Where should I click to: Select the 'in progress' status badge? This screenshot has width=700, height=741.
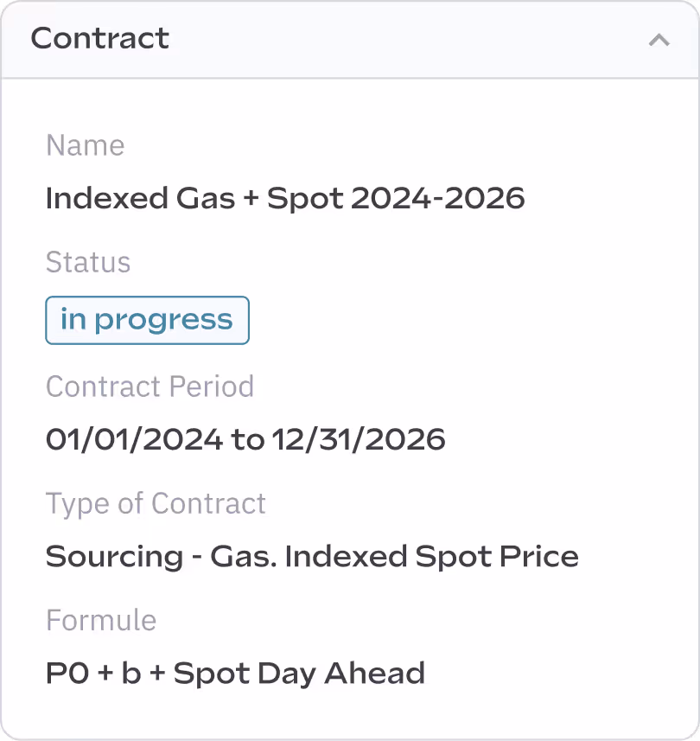pyautogui.click(x=148, y=320)
